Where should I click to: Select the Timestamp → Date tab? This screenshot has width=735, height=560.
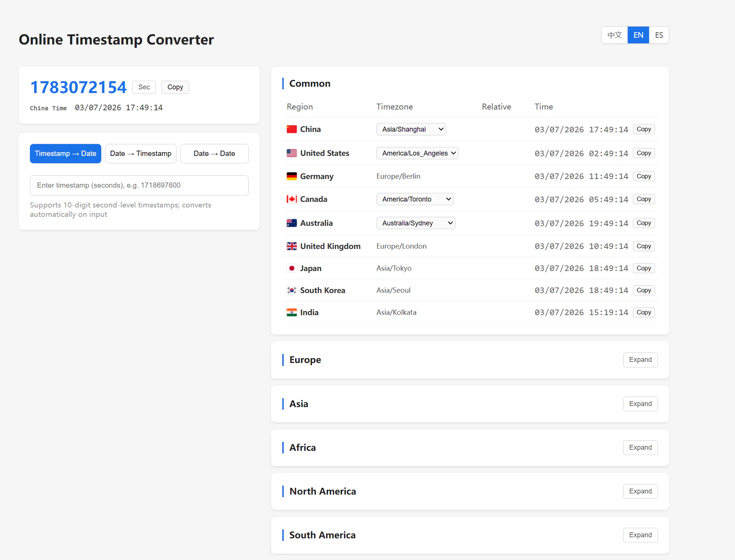click(x=65, y=154)
